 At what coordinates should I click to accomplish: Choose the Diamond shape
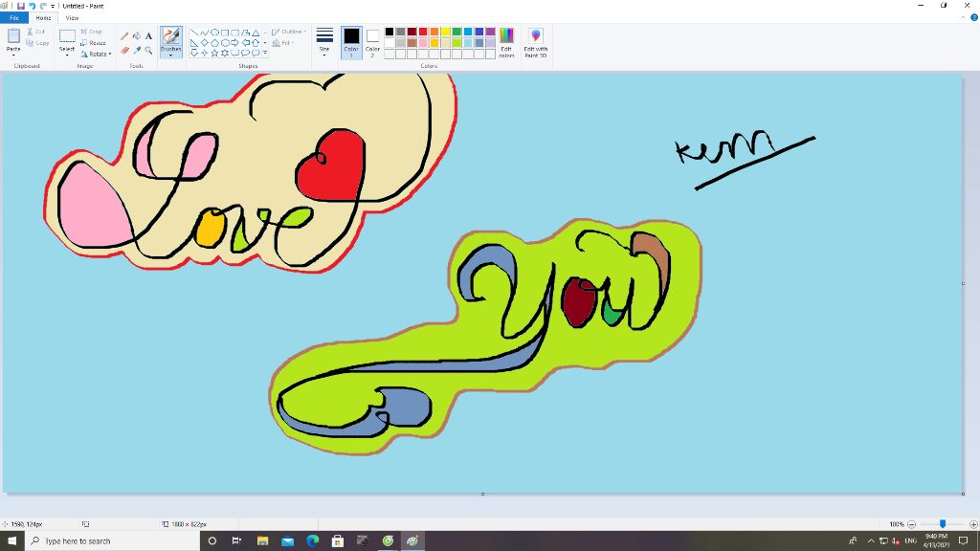[205, 42]
